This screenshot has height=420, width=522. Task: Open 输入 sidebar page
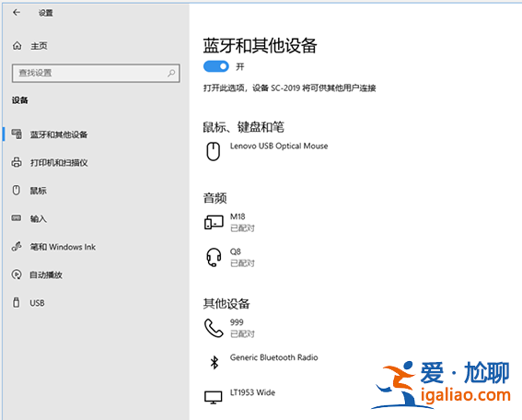[39, 218]
